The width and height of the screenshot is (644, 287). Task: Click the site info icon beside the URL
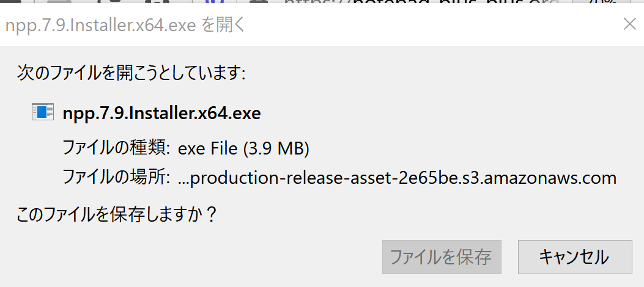[x=259, y=2]
